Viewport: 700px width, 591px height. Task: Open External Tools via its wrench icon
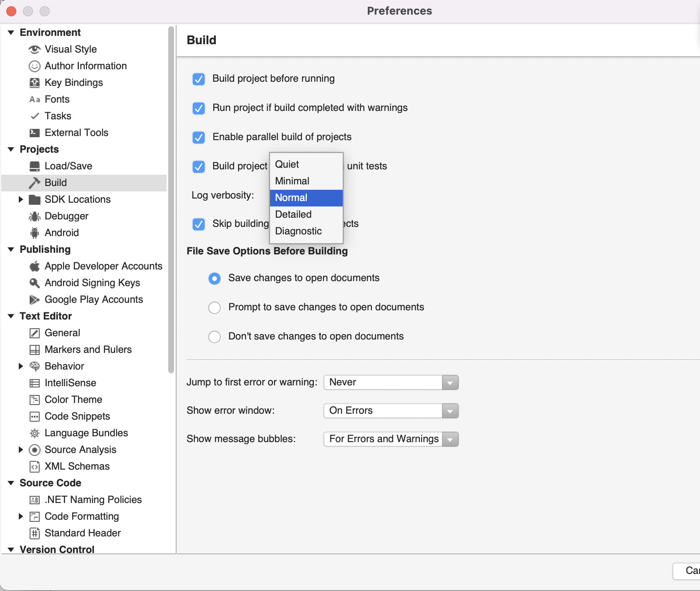click(34, 133)
